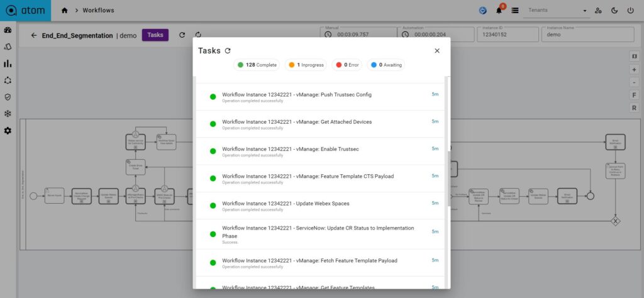Open the user settings icon in header
Screen dimensions: 644x298
click(x=599, y=11)
